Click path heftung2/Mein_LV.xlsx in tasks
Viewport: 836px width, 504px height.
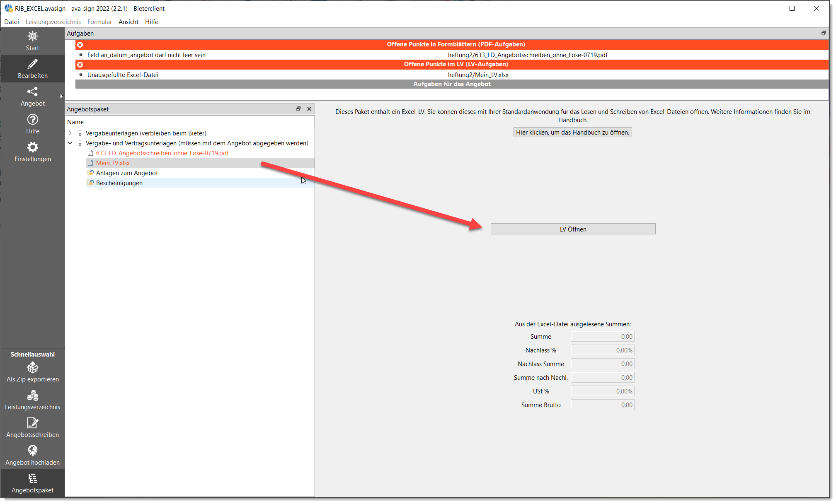point(478,75)
